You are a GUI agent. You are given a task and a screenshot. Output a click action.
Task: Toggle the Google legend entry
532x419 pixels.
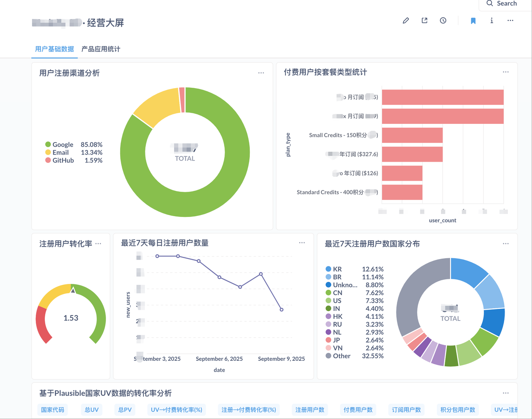click(x=59, y=145)
